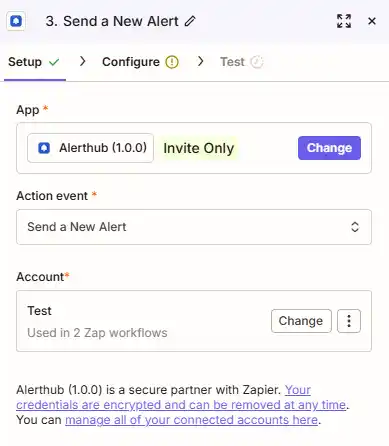Click the Alerthub icon in app chip
The width and height of the screenshot is (389, 446).
(44, 148)
